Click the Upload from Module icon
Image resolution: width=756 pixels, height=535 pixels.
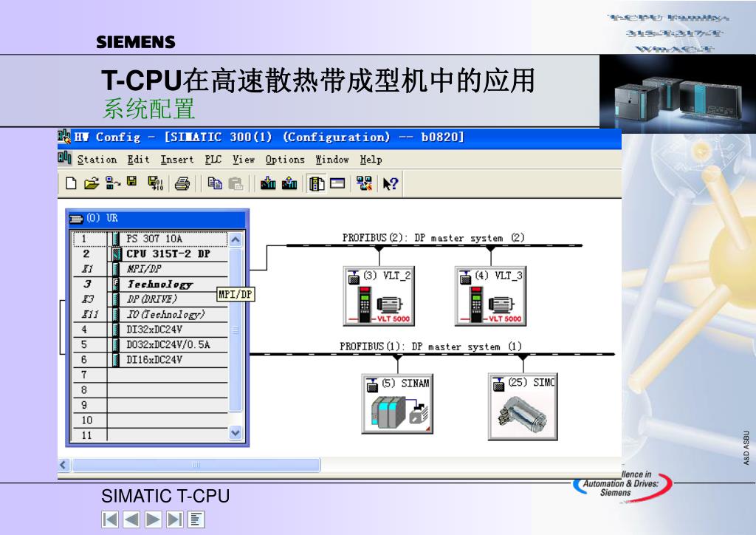tap(289, 183)
